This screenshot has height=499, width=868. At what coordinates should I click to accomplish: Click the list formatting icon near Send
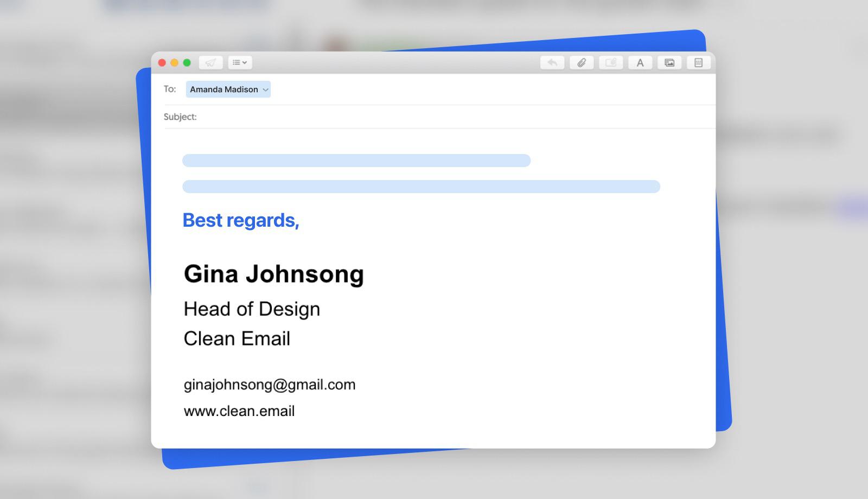(x=237, y=62)
